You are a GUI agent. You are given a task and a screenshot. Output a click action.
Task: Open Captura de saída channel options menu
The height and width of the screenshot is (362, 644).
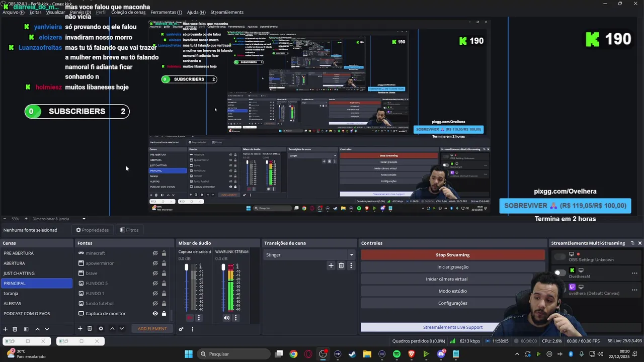coord(199,318)
